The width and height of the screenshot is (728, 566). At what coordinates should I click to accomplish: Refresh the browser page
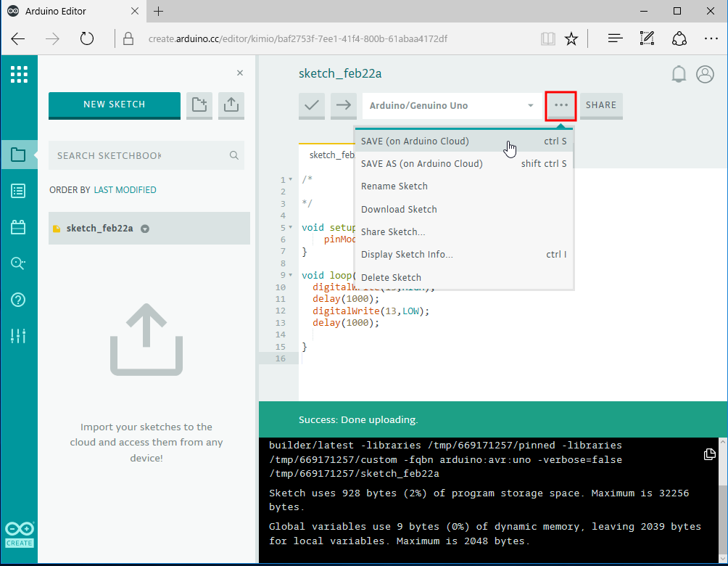click(x=87, y=39)
